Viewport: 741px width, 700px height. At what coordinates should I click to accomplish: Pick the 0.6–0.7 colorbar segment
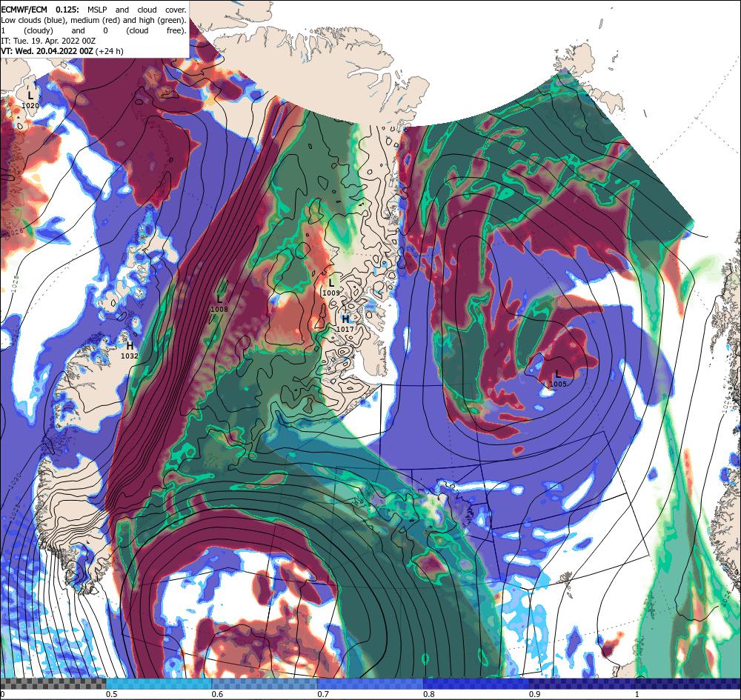click(265, 684)
